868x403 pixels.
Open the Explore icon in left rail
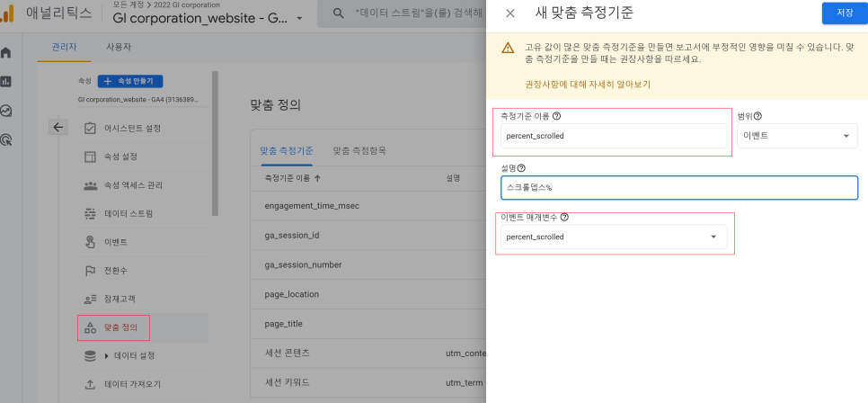click(6, 111)
